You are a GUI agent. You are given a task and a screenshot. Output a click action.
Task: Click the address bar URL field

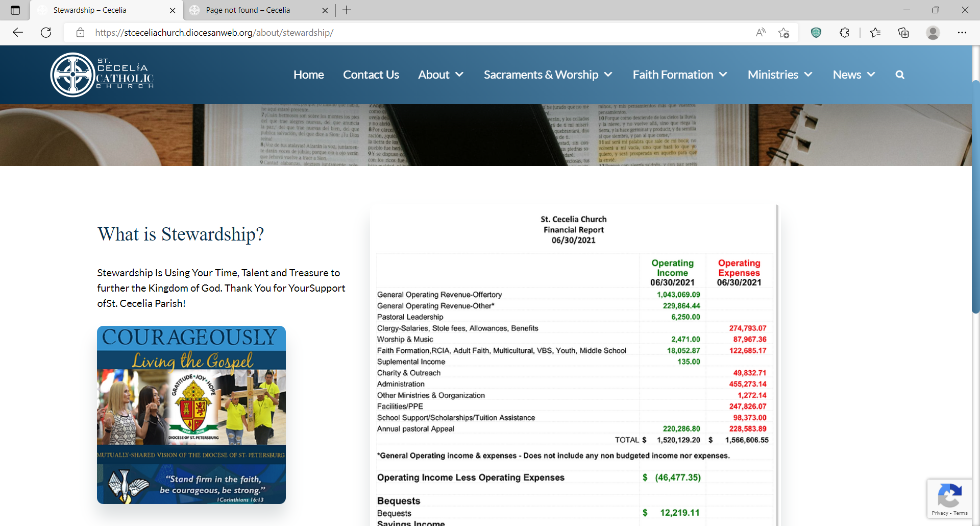point(408,33)
